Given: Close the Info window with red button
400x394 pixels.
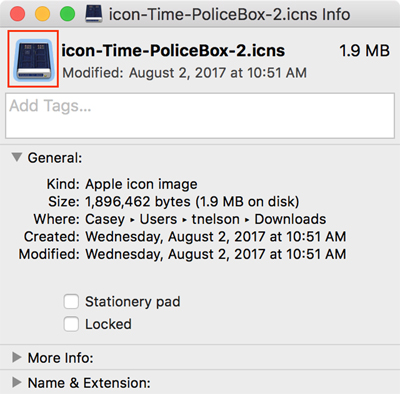Looking at the screenshot, I should pyautogui.click(x=18, y=14).
